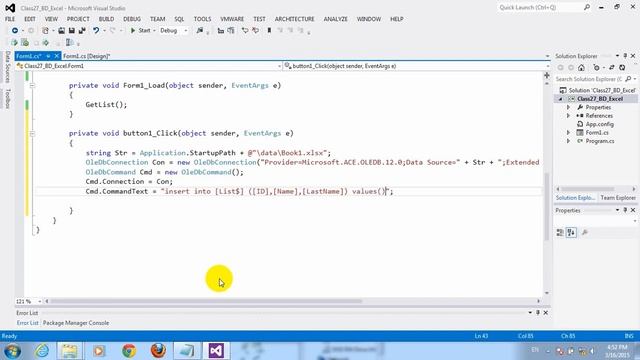
Task: Collapse the Class27_BD_Excel project node
Action: click(x=560, y=99)
